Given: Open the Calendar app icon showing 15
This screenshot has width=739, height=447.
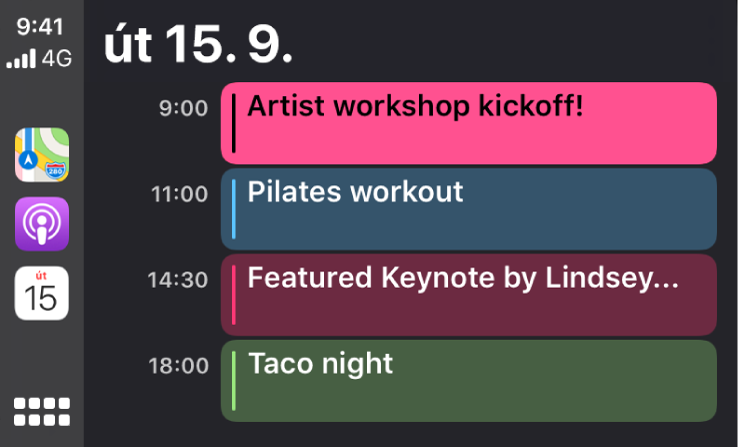Looking at the screenshot, I should 42,293.
